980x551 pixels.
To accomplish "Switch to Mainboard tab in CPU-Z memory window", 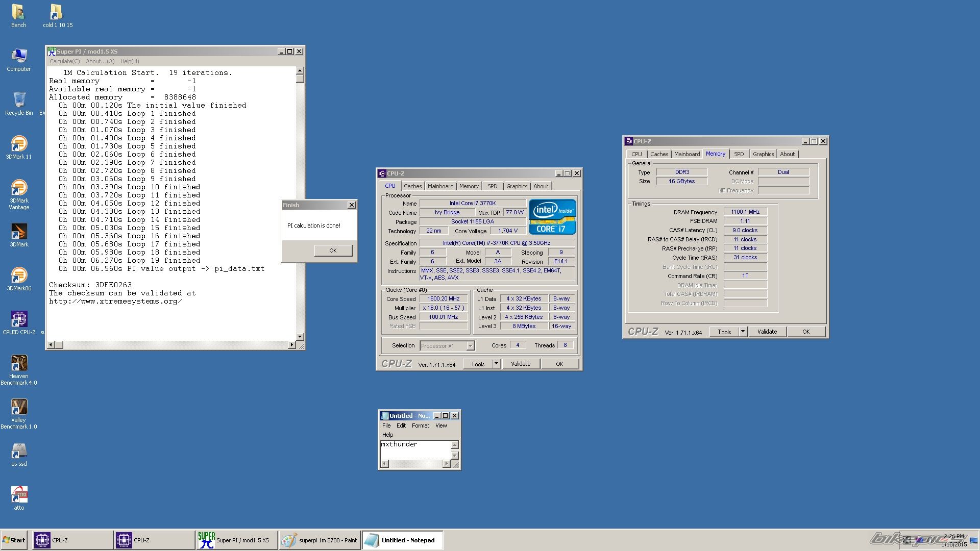I will tap(687, 154).
